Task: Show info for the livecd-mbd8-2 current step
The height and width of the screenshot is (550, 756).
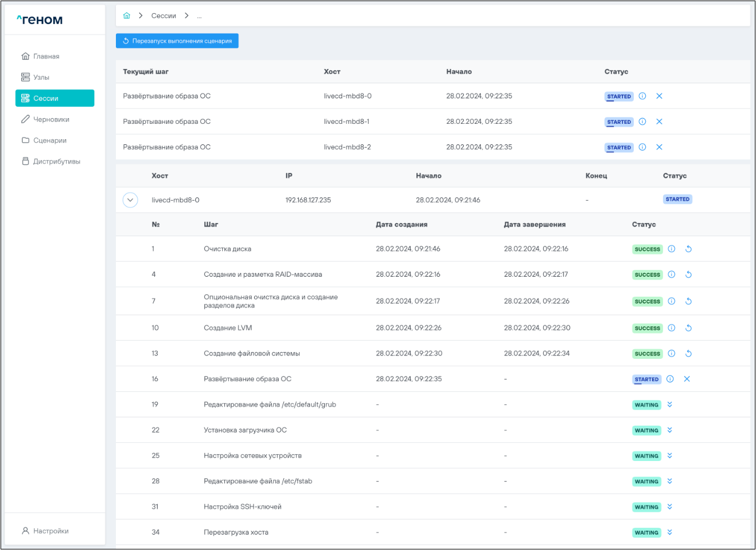Action: point(642,147)
